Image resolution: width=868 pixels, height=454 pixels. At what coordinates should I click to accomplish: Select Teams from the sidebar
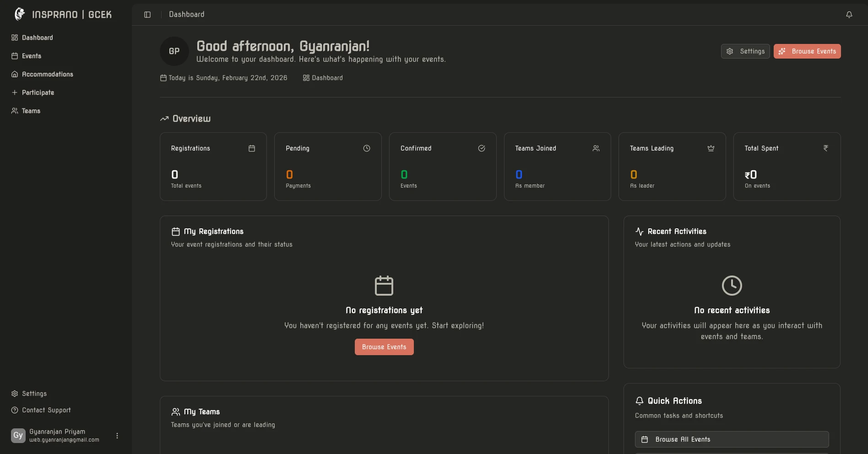(31, 111)
